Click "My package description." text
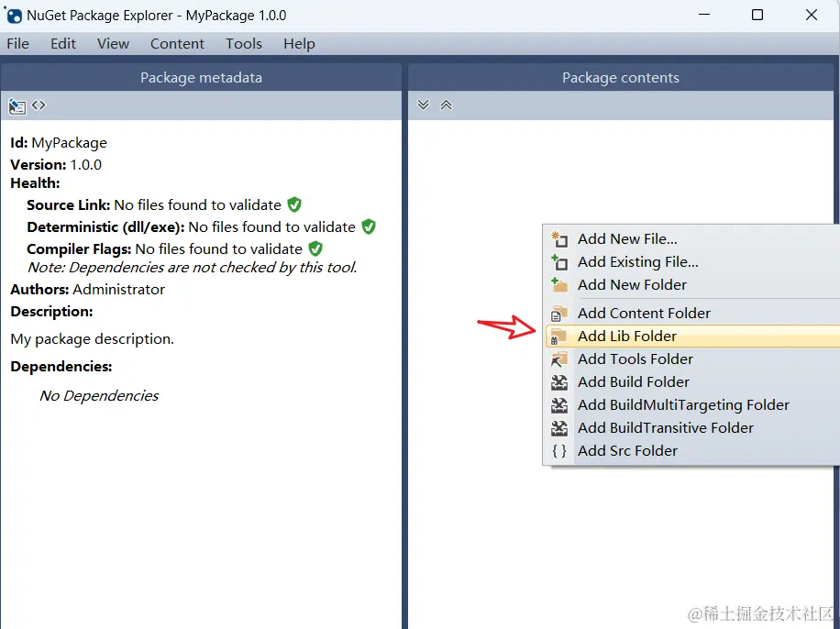840x629 pixels. pyautogui.click(x=92, y=339)
